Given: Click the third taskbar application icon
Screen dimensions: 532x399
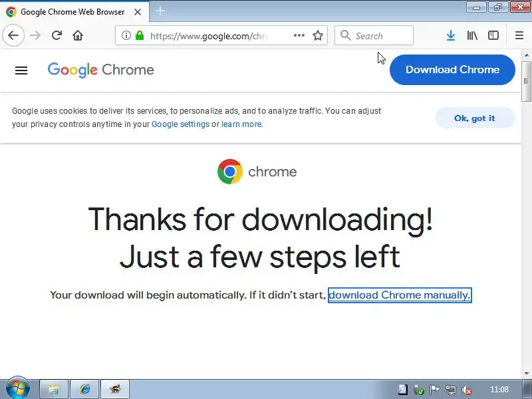Looking at the screenshot, I should [115, 389].
